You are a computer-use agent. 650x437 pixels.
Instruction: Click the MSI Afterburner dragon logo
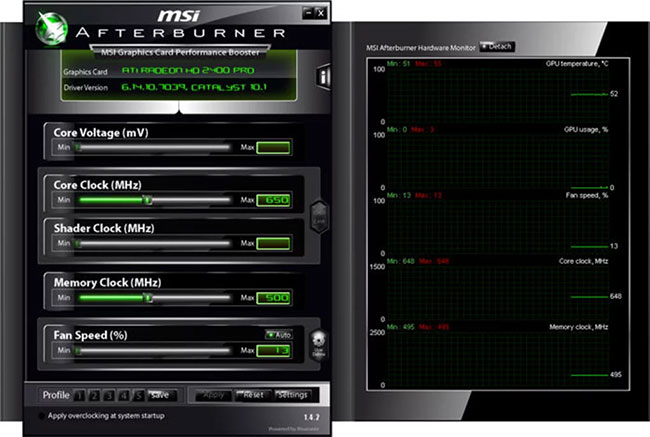pyautogui.click(x=51, y=28)
